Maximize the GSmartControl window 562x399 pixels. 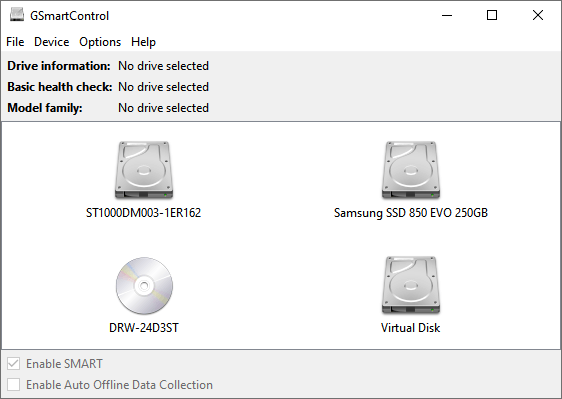[492, 15]
